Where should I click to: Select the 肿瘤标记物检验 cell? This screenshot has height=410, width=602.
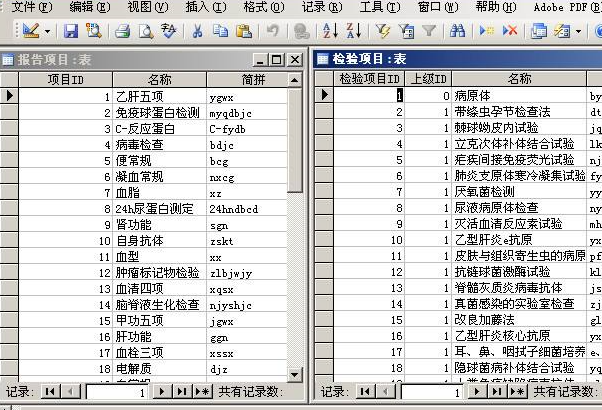click(159, 273)
